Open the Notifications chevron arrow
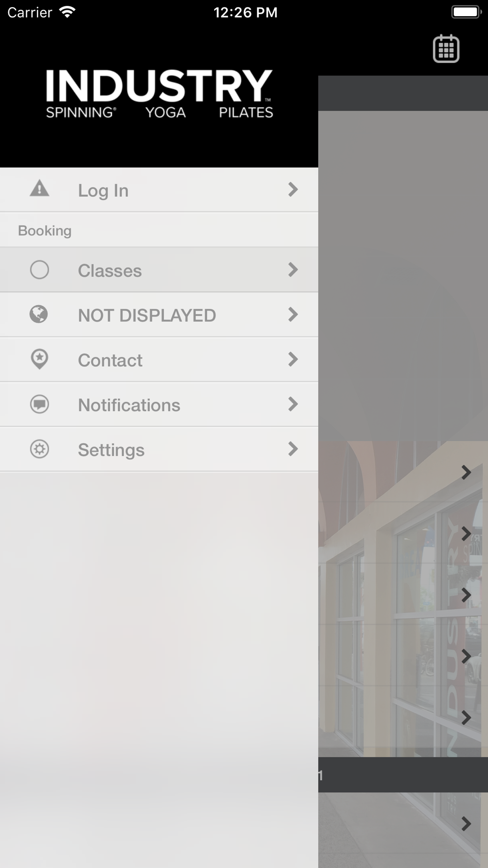This screenshot has height=868, width=488. click(x=293, y=404)
